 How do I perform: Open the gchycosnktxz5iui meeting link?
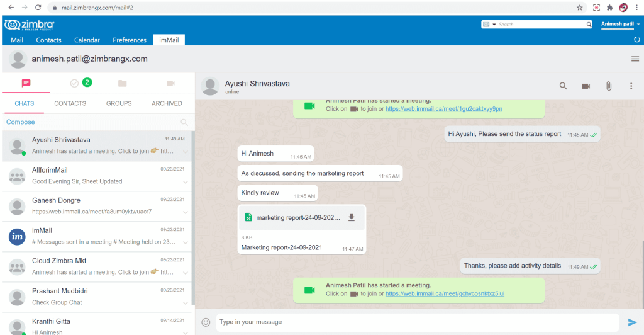click(x=445, y=293)
